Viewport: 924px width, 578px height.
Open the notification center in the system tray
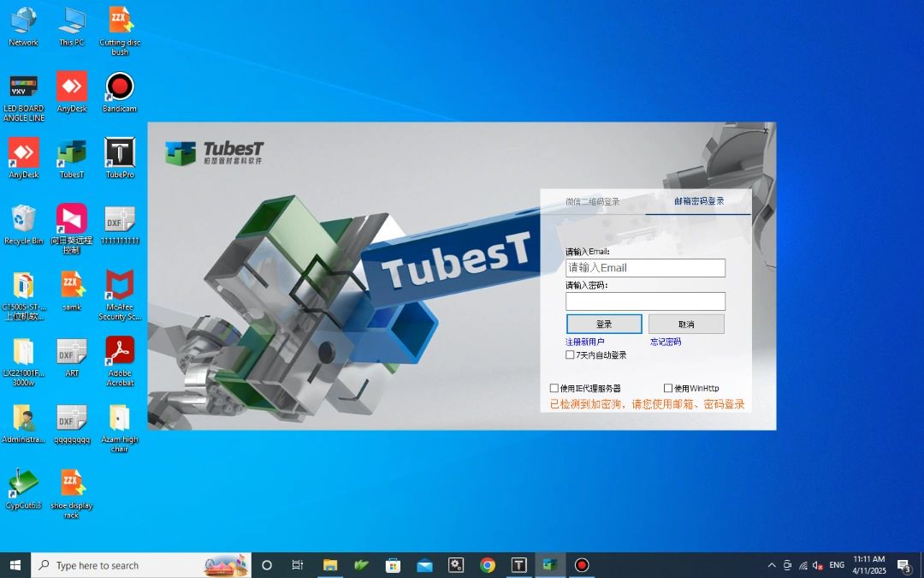(x=904, y=566)
